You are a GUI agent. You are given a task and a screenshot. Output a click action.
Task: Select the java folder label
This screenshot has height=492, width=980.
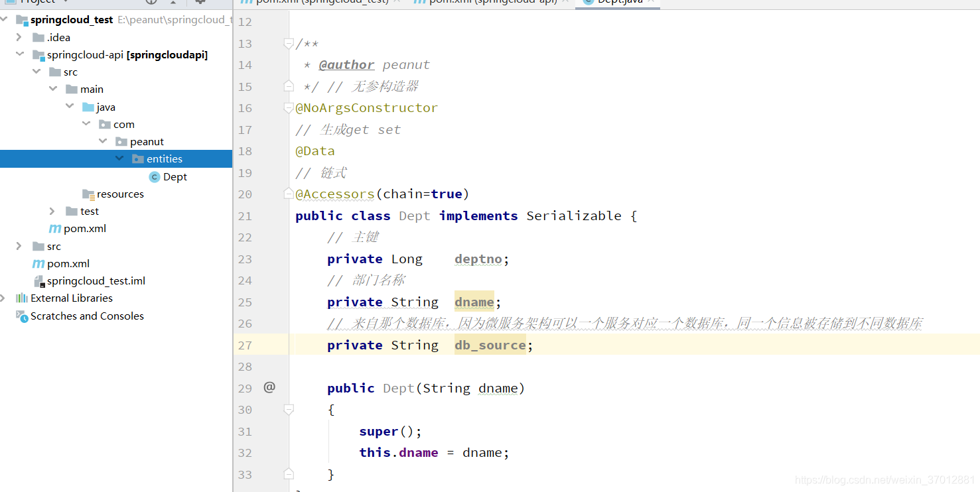(x=105, y=107)
